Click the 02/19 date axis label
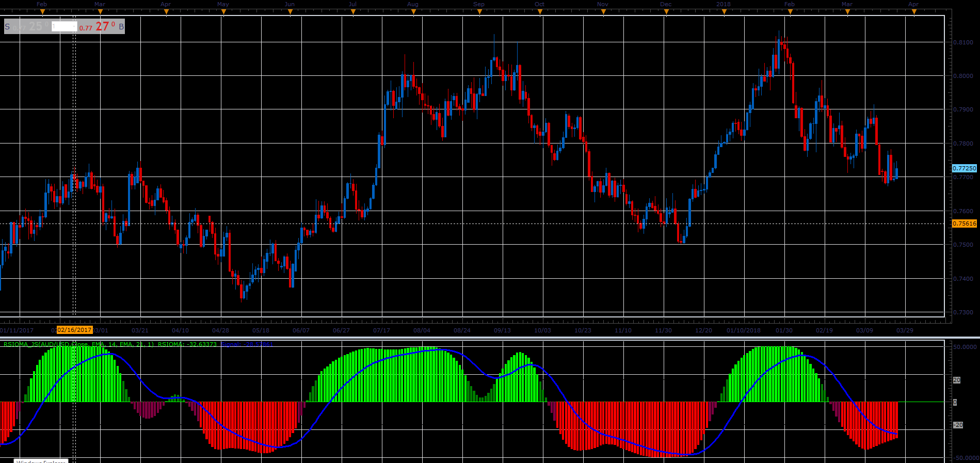Viewport: 980px width, 463px height. 824,330
